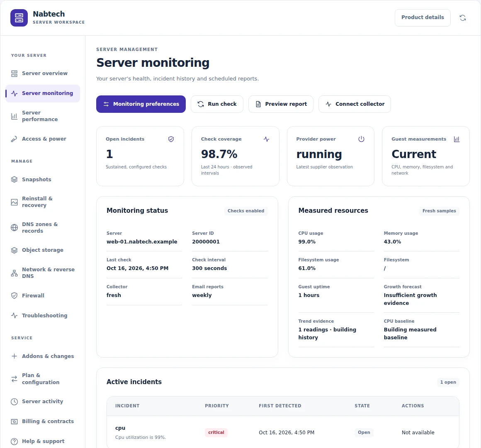Click the chart icon on Guest measurements card
The width and height of the screenshot is (481, 448).
[457, 139]
